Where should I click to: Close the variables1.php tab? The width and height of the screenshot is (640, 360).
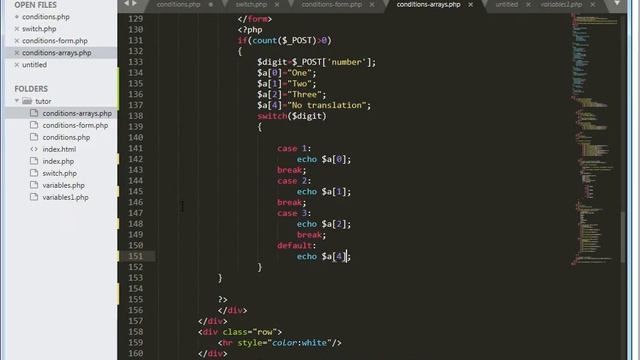(x=593, y=5)
